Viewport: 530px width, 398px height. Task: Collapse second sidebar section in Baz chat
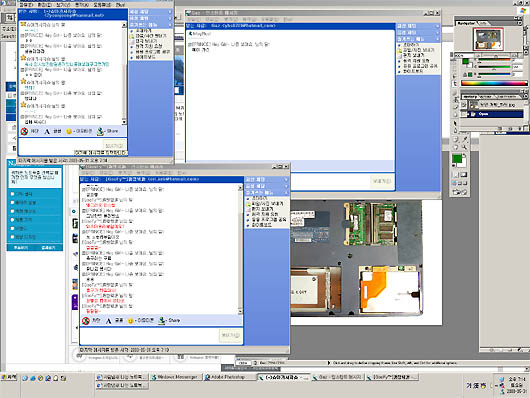(437, 32)
